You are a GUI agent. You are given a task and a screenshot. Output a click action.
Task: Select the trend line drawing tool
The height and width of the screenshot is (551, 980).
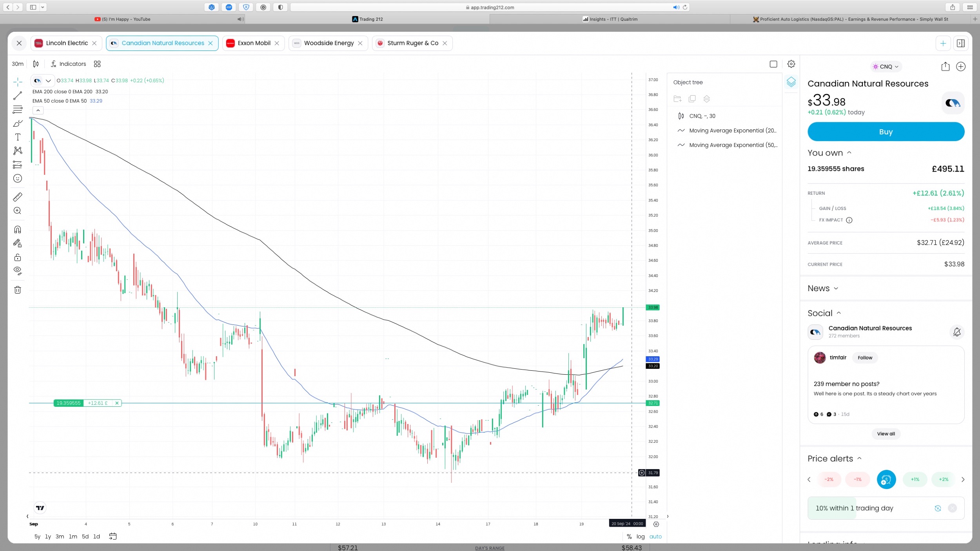pos(18,96)
